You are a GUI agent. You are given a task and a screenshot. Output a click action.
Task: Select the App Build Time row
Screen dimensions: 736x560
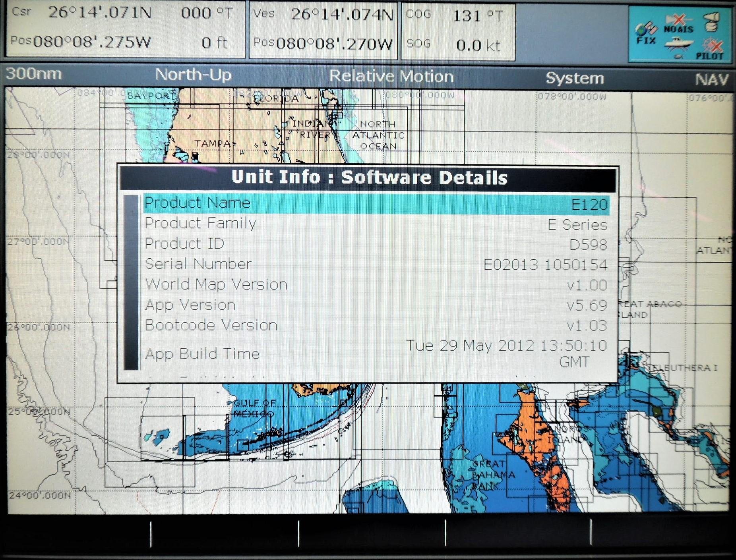[x=376, y=353]
